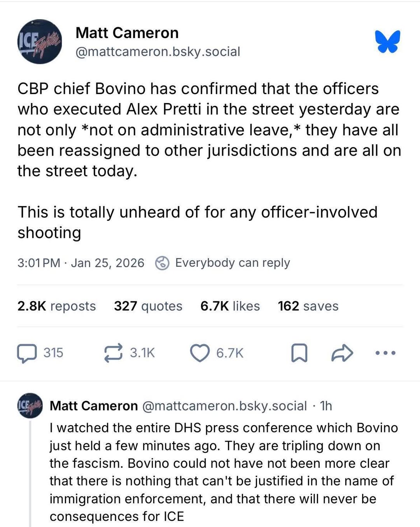Click the reply speech bubble icon

pos(27,353)
